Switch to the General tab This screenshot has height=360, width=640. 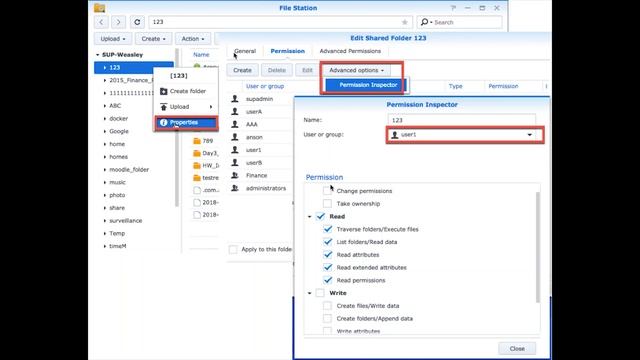pos(245,51)
